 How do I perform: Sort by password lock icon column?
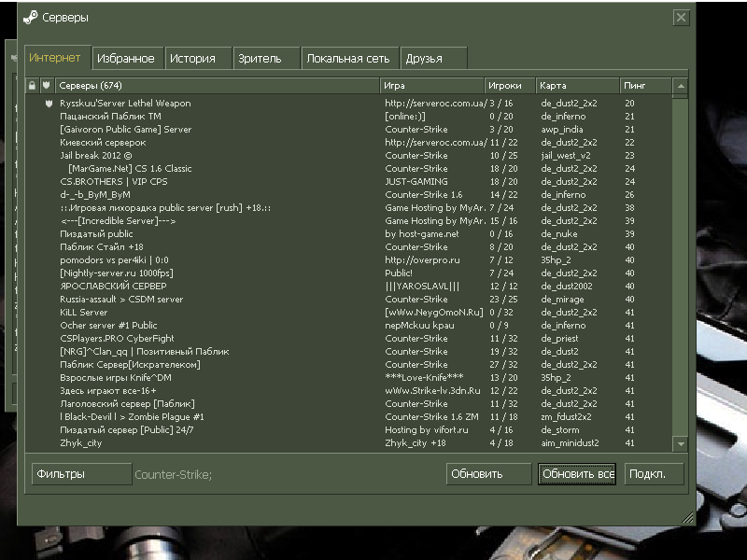point(32,86)
